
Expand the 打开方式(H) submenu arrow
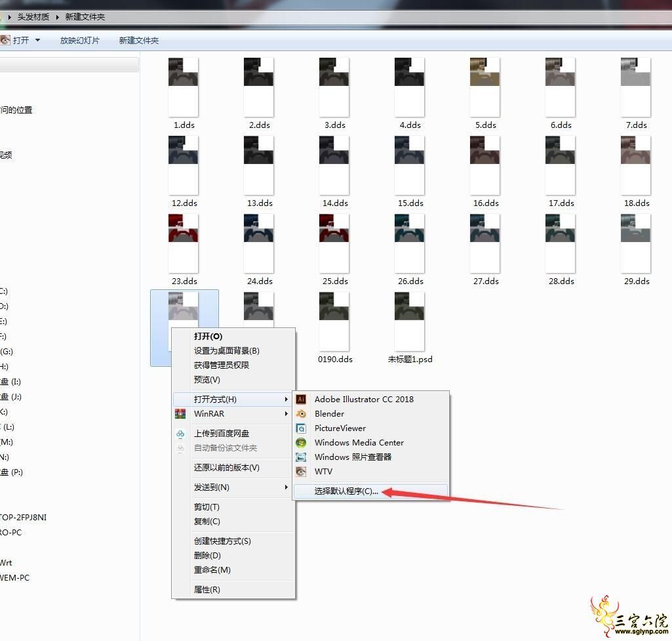[286, 399]
